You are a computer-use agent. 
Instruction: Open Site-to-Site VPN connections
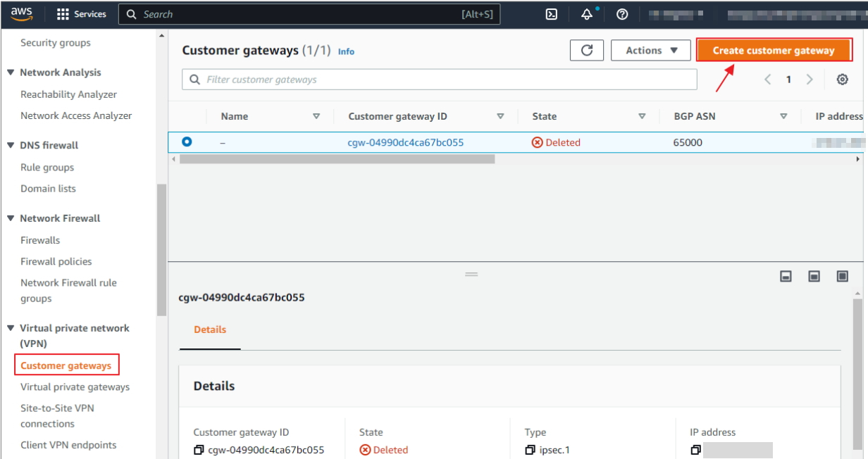(x=57, y=416)
